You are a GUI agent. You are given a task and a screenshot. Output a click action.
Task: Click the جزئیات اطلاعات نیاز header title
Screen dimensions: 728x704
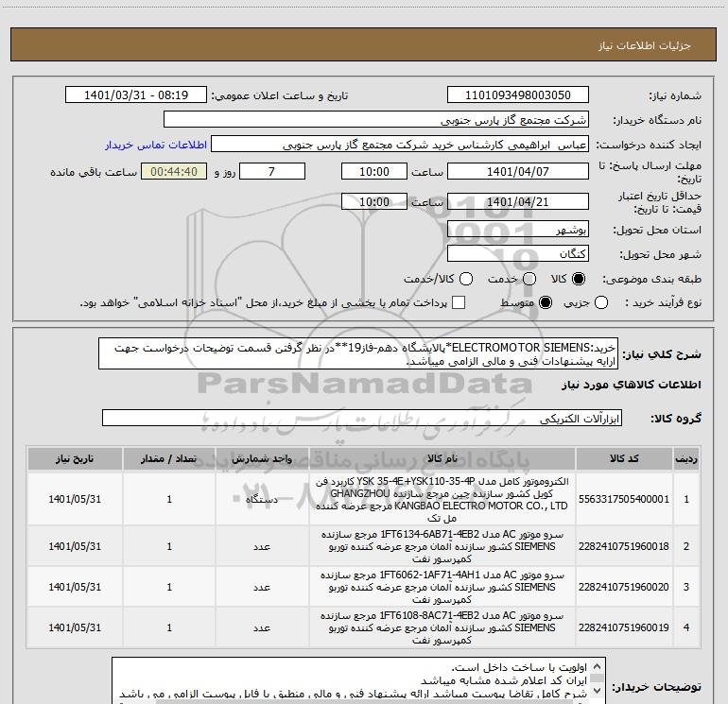[x=645, y=45]
